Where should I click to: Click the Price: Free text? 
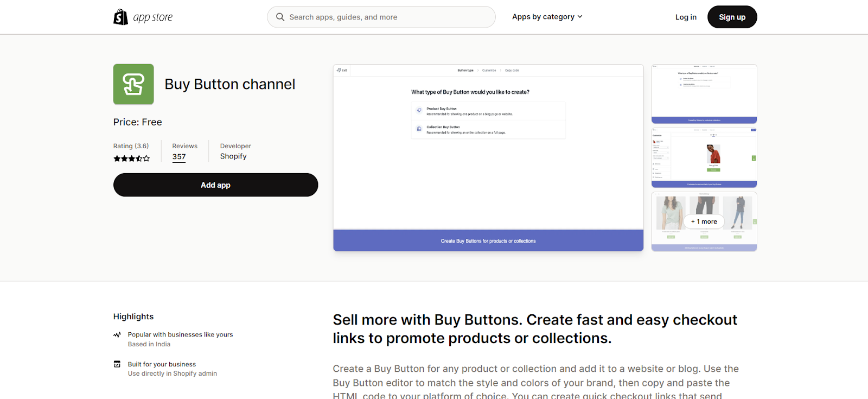138,122
